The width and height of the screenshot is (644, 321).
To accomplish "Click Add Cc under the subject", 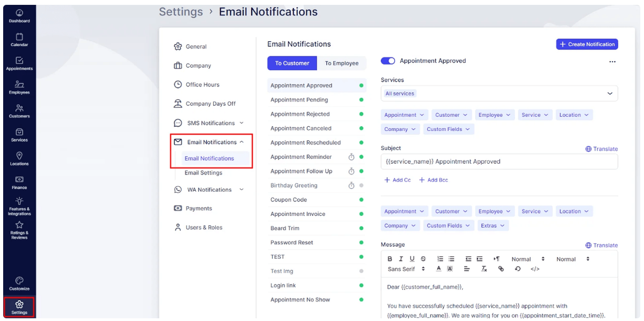I will [398, 180].
